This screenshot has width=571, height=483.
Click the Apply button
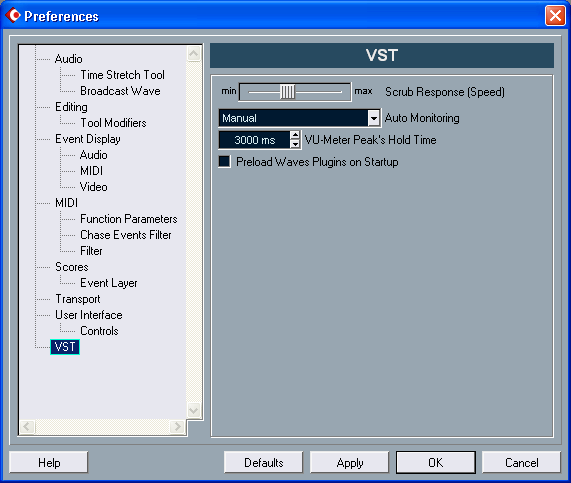[x=350, y=463]
